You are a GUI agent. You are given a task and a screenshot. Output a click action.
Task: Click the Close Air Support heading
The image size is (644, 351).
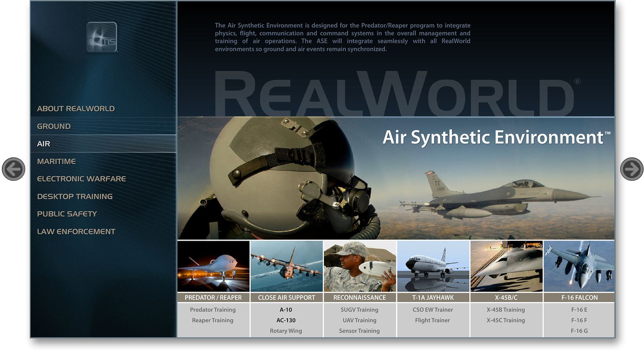(x=286, y=297)
